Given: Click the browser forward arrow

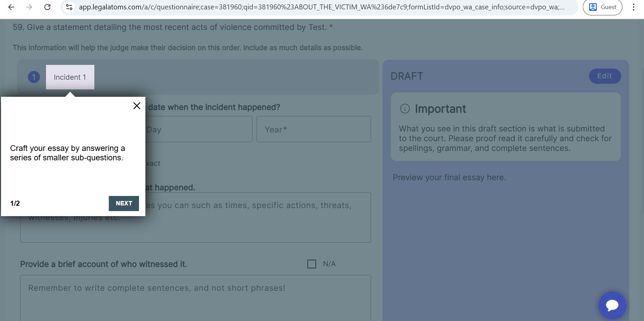Looking at the screenshot, I should [29, 7].
